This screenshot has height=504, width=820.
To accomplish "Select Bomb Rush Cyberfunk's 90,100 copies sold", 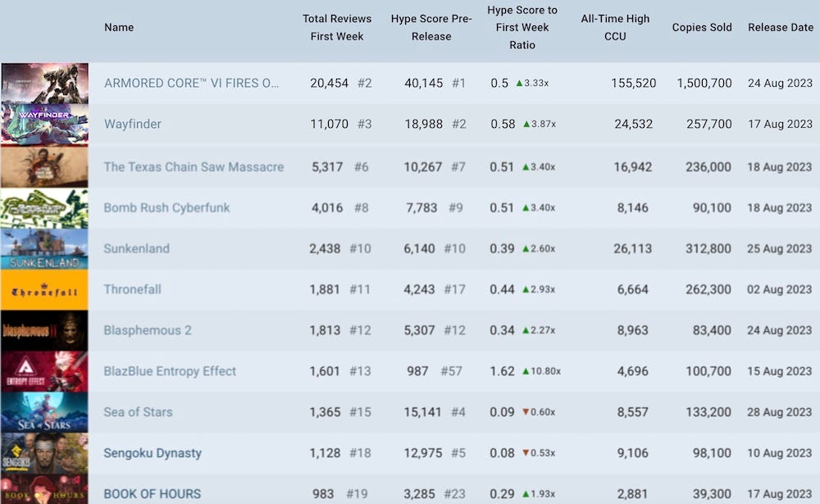I will pos(712,207).
